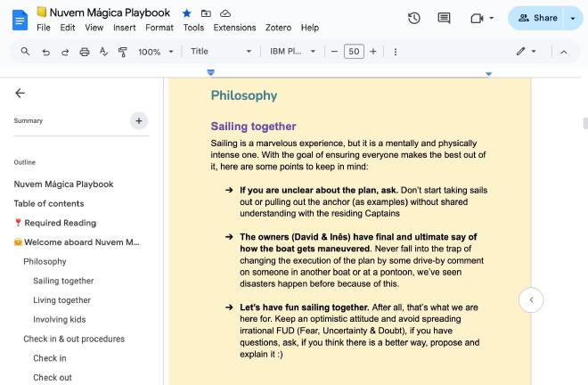Open the Share options dropdown arrow
The width and height of the screenshot is (588, 385).
click(573, 18)
